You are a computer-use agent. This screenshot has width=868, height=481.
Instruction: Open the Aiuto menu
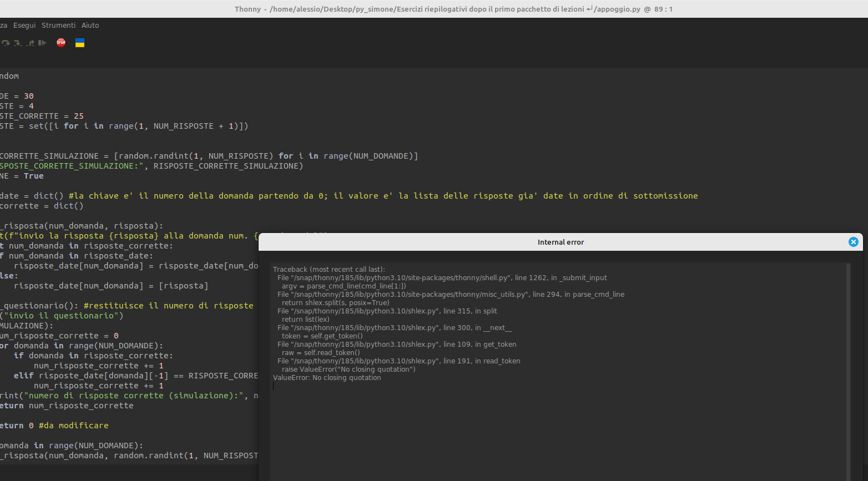[90, 25]
